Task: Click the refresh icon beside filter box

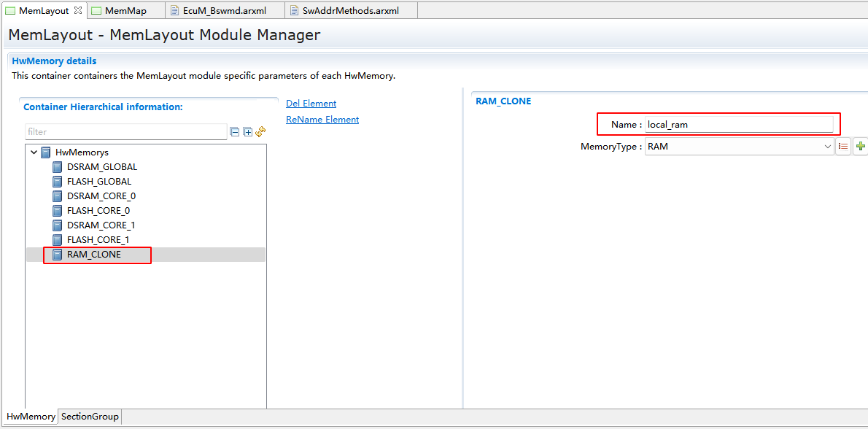Action: coord(260,132)
